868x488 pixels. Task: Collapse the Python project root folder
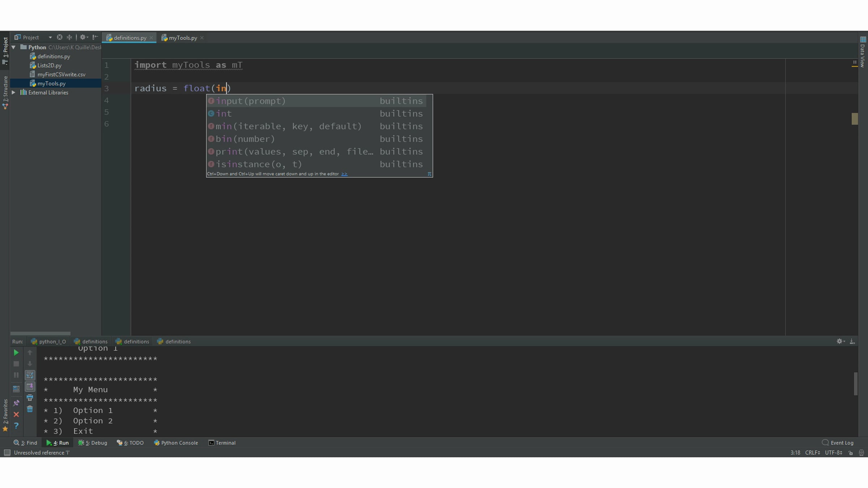point(14,47)
